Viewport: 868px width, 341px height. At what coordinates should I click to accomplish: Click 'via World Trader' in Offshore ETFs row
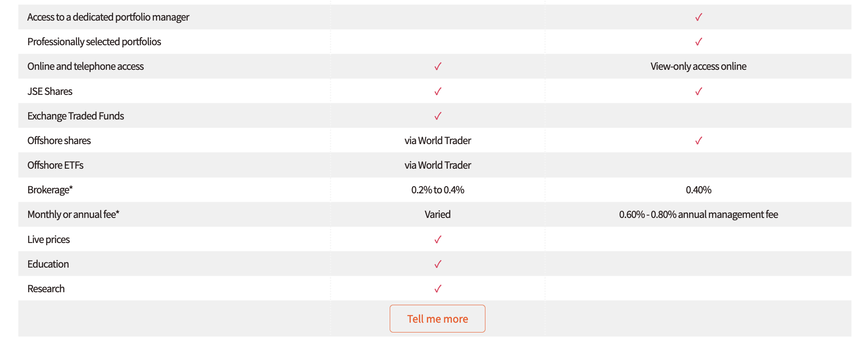point(438,165)
